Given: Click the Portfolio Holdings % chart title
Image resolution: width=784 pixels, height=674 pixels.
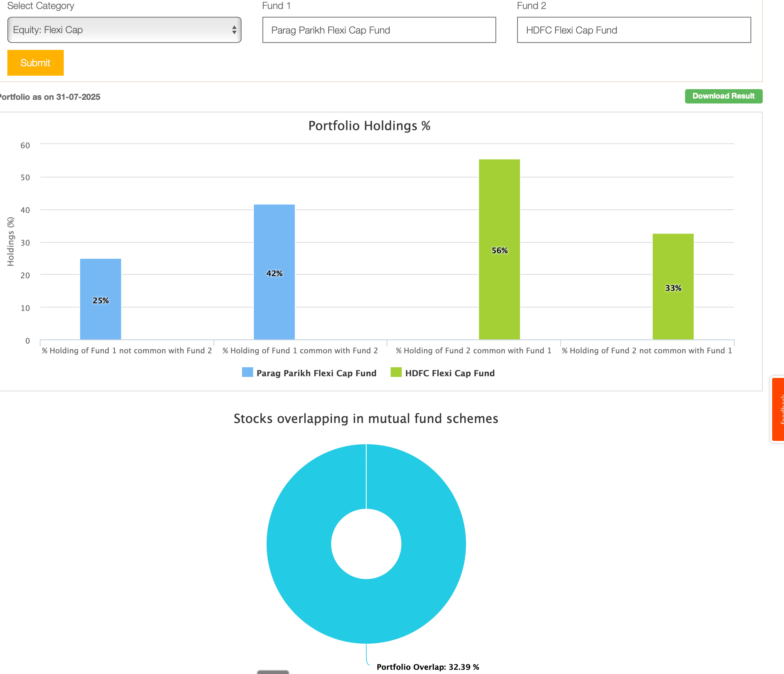Looking at the screenshot, I should (369, 126).
